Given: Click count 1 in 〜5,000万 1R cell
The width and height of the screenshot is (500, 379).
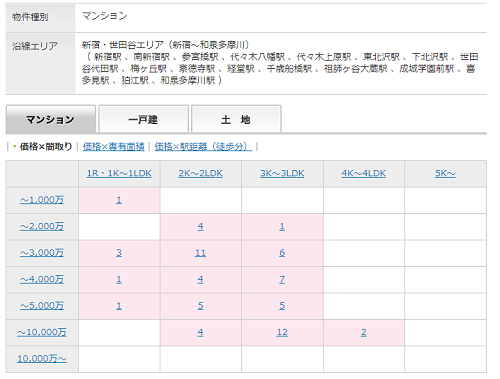Looking at the screenshot, I should tap(119, 306).
